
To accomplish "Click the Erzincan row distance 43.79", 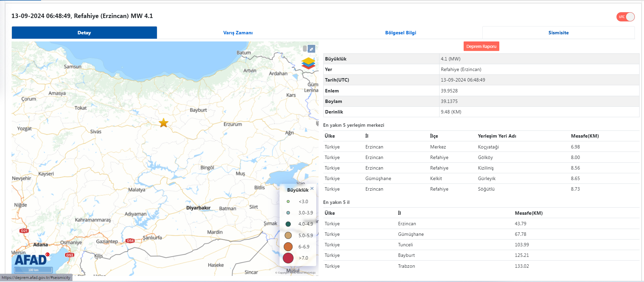I will click(520, 224).
